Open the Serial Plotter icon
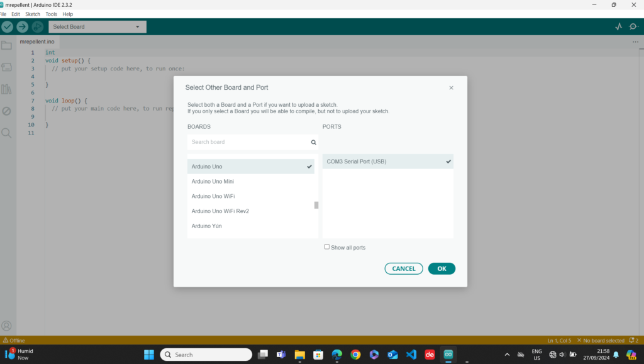Screen dimensions: 644x364 tap(619, 26)
